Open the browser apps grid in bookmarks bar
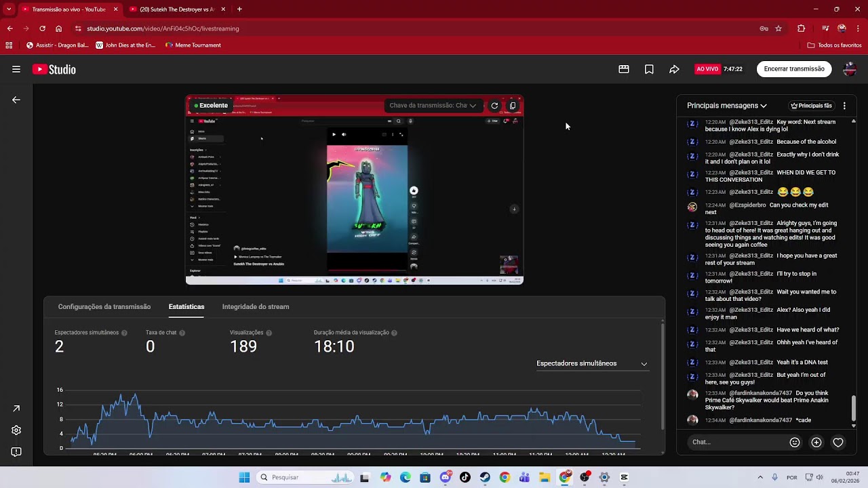Viewport: 868px width, 488px height. point(9,45)
